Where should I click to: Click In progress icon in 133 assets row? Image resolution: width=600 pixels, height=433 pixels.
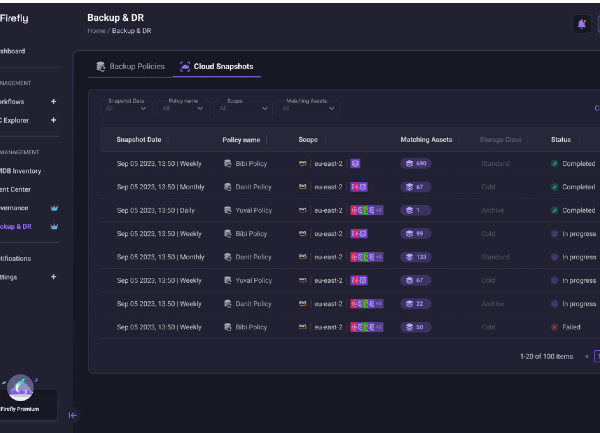click(x=554, y=257)
